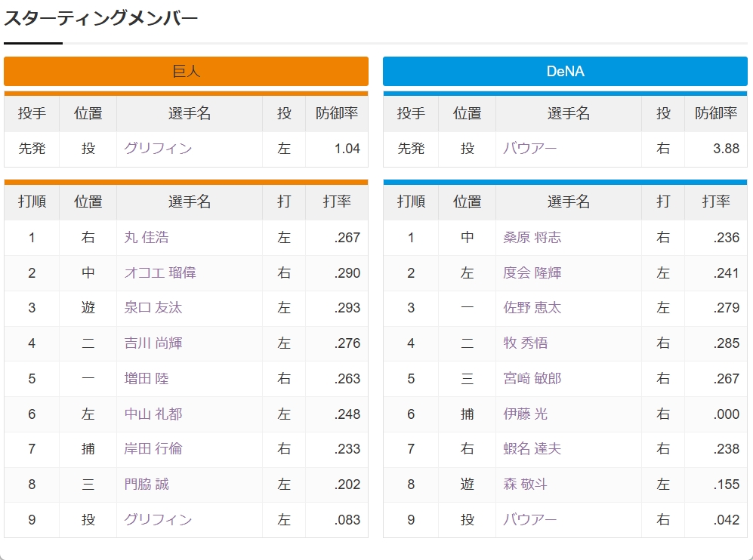Select batting average .233 for 岸田
This screenshot has width=753, height=560.
pyautogui.click(x=347, y=449)
